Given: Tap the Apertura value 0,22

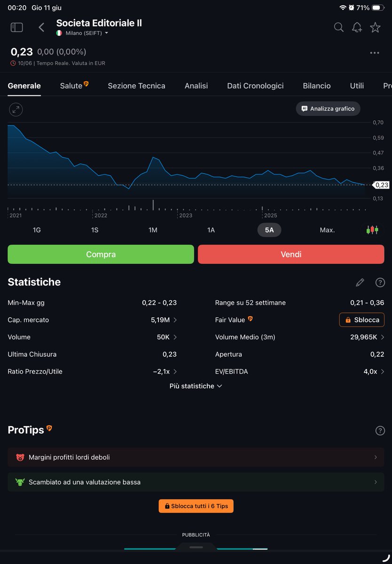Looking at the screenshot, I should click(x=377, y=354).
